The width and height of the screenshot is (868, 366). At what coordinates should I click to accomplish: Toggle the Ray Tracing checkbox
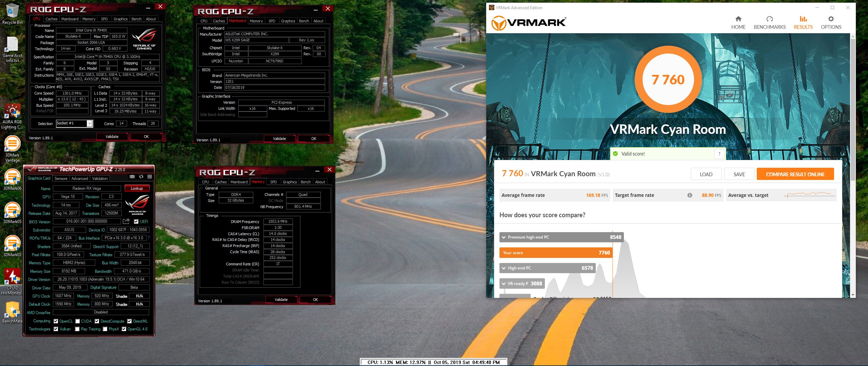point(77,329)
